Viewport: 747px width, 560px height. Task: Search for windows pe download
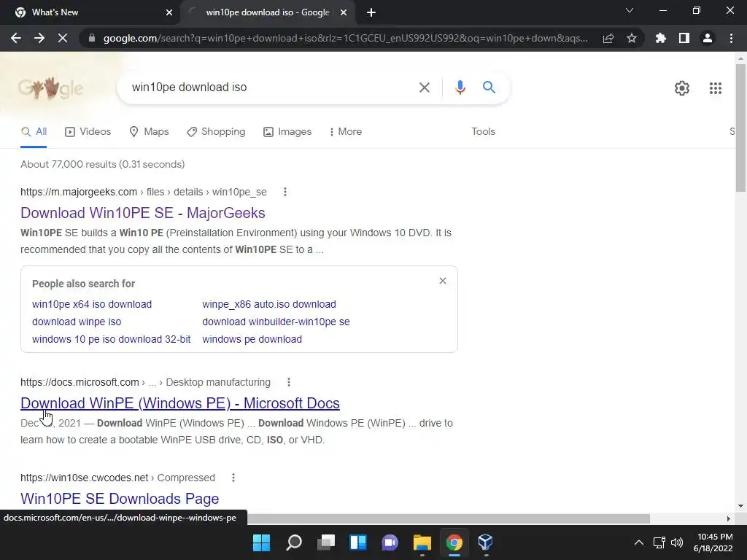252,340
